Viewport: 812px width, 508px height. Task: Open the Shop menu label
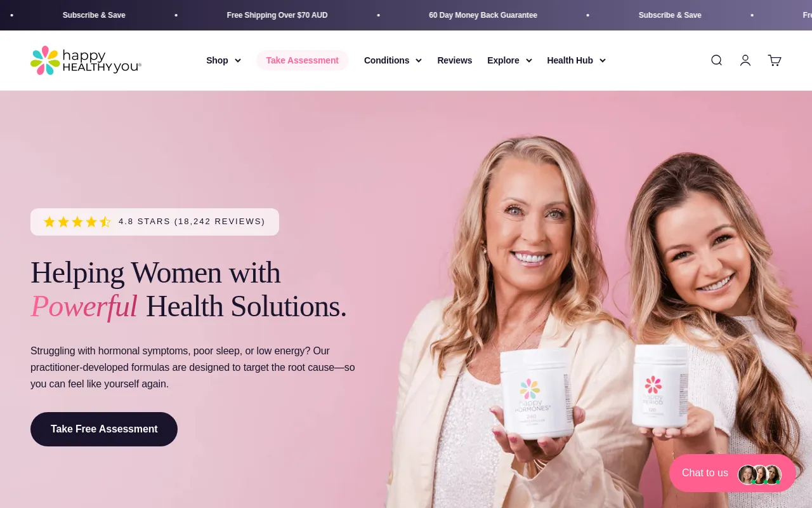pyautogui.click(x=217, y=60)
